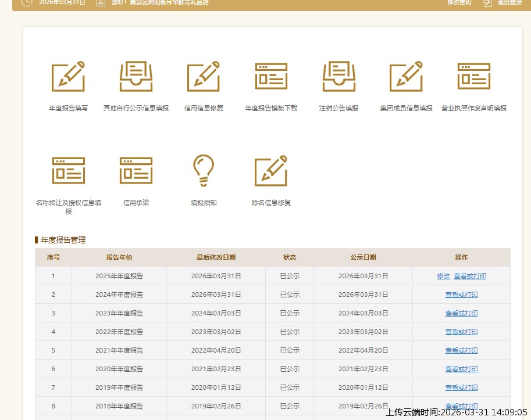Click the 信用信息修复 icon

[x=203, y=77]
